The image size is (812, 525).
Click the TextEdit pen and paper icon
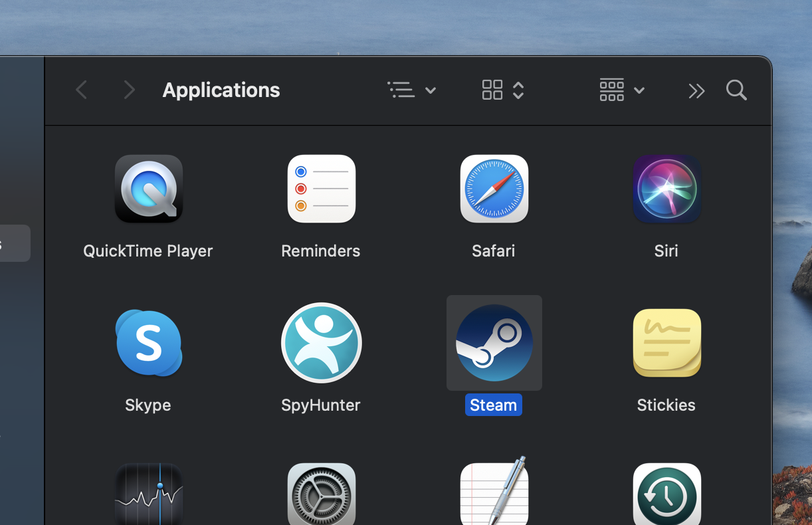point(494,490)
